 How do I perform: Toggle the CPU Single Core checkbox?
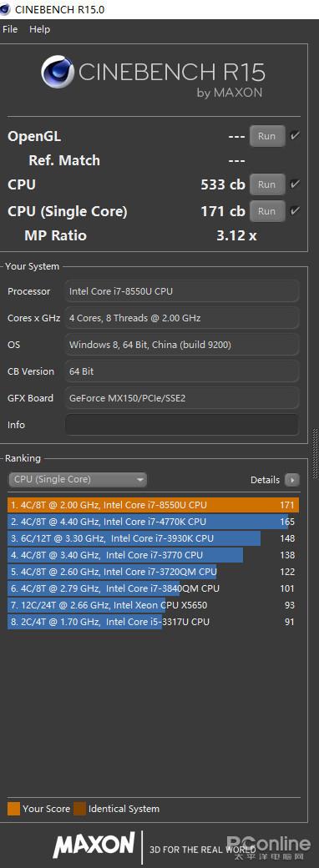pos(295,211)
